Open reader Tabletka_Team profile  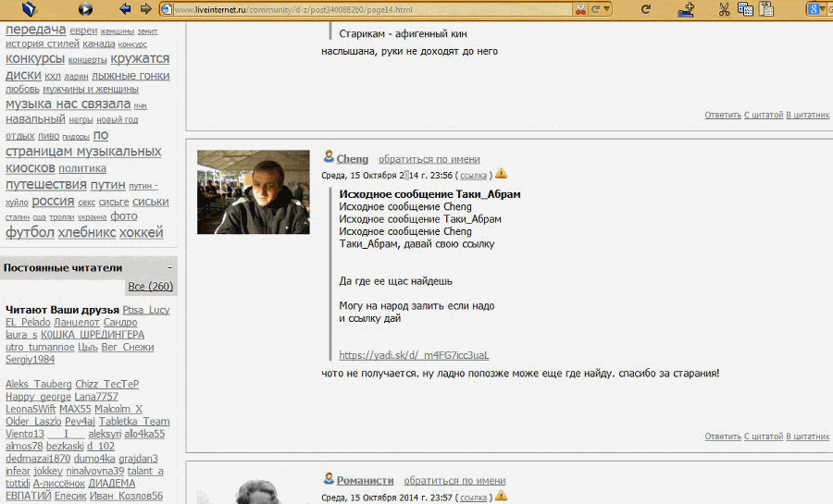pyautogui.click(x=134, y=422)
